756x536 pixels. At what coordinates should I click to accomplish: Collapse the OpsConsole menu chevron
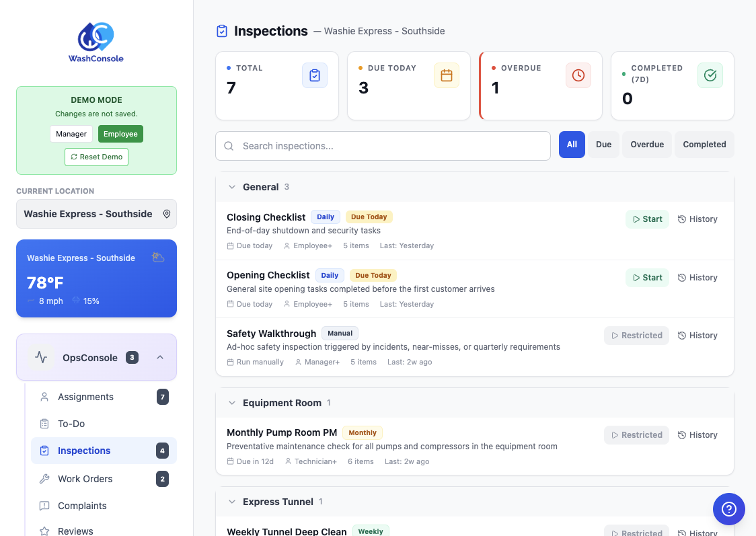coord(160,358)
